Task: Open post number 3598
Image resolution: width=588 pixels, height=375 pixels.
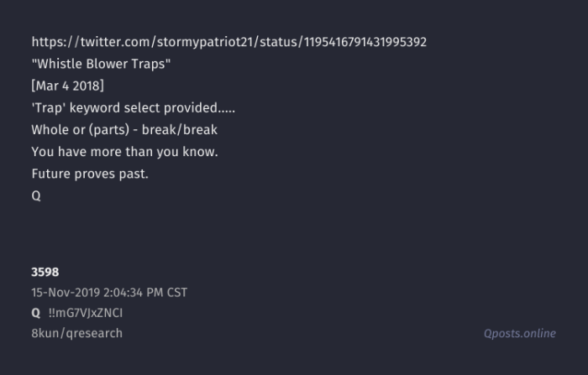Action: (45, 272)
